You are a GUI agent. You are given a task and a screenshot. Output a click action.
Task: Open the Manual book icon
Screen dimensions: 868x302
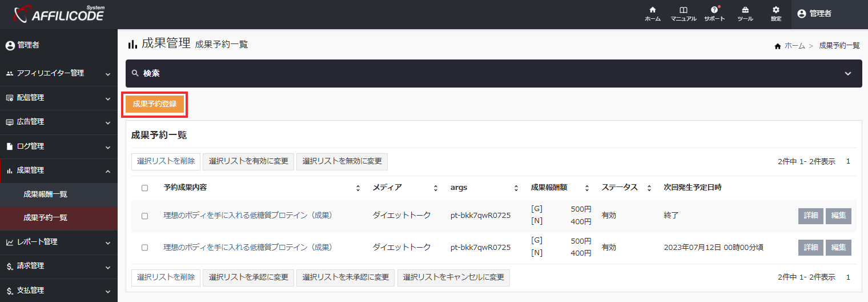point(683,10)
